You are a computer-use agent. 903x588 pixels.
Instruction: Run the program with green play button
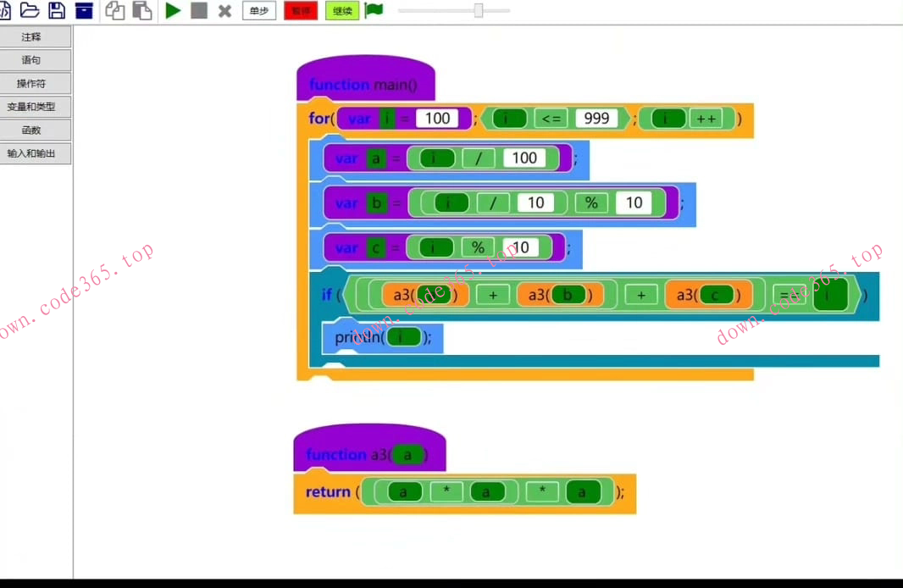coord(173,10)
